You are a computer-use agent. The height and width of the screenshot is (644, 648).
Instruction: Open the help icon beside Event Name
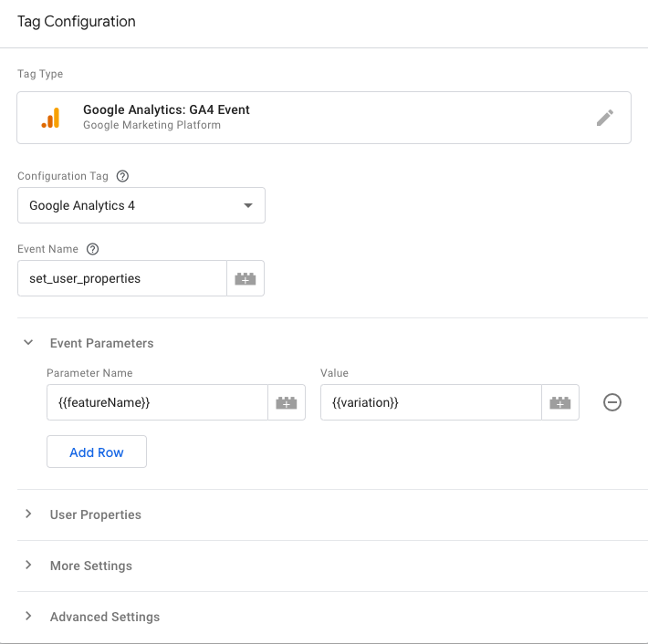click(x=92, y=249)
